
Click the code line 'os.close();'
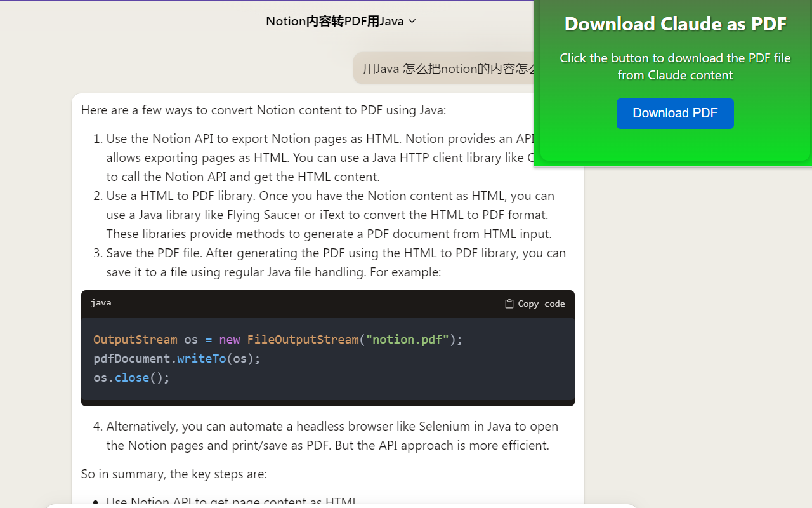[x=132, y=378]
